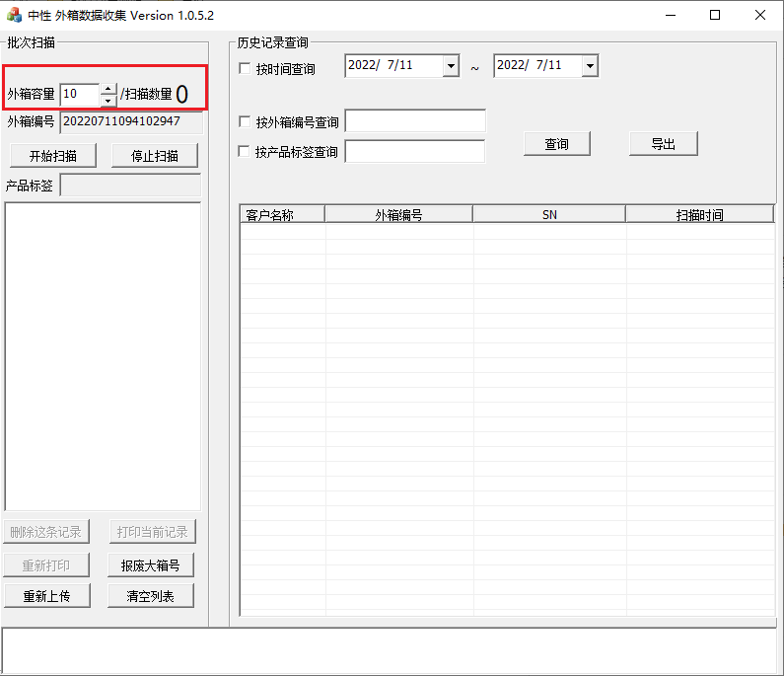784x676 pixels.
Task: Click the 外箱编号 field showing 20220711094102947
Action: point(131,122)
